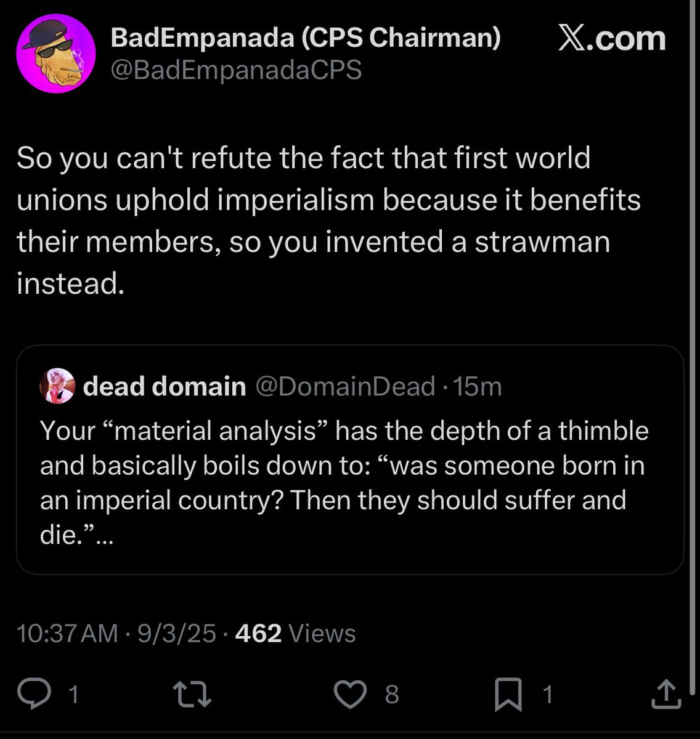Click the dead domain display name
700x739 pixels.
[x=164, y=387]
